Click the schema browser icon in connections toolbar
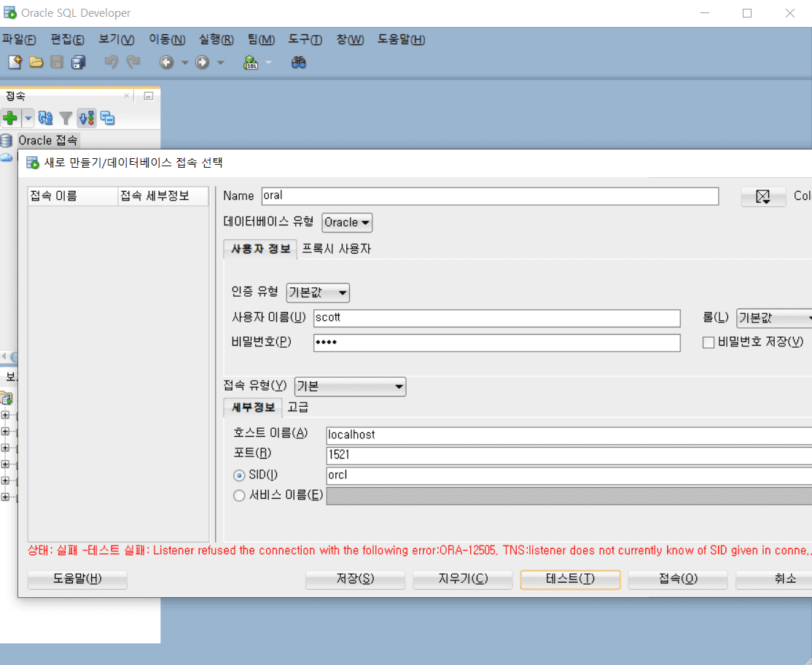This screenshot has height=665, width=812. (87, 118)
